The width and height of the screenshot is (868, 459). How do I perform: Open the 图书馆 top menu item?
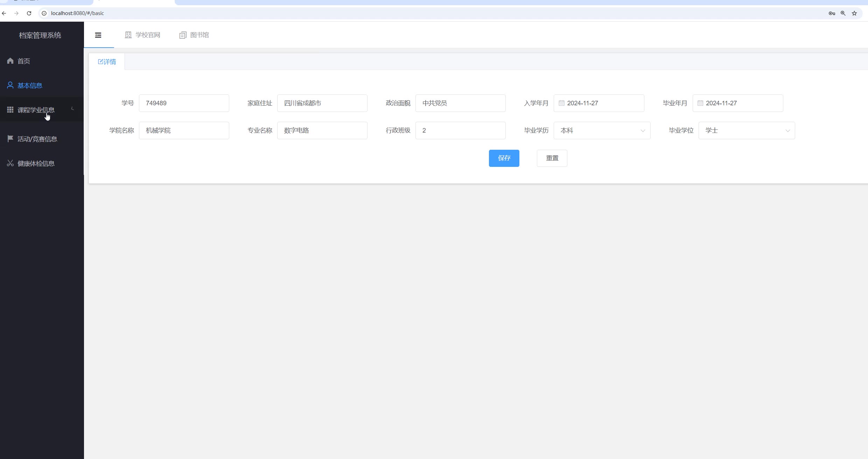pyautogui.click(x=194, y=35)
